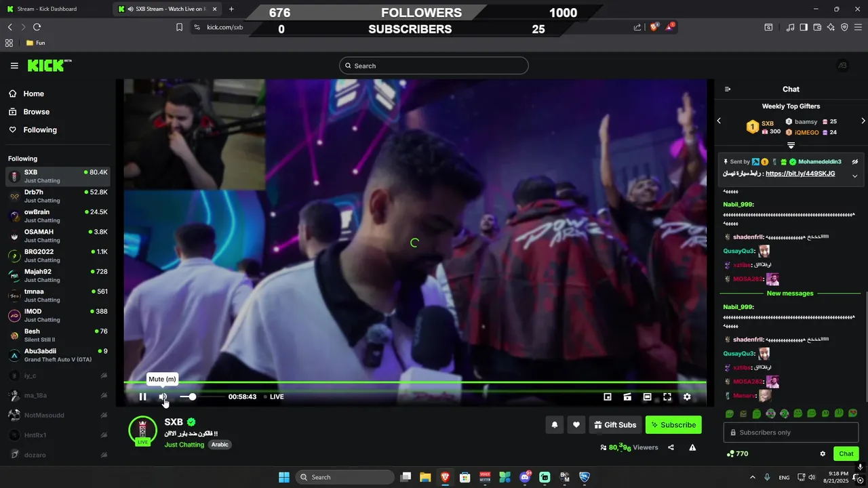Viewport: 868px width, 488px height.
Task: Go to previous Weekly Top Gifters slide
Action: tap(719, 121)
